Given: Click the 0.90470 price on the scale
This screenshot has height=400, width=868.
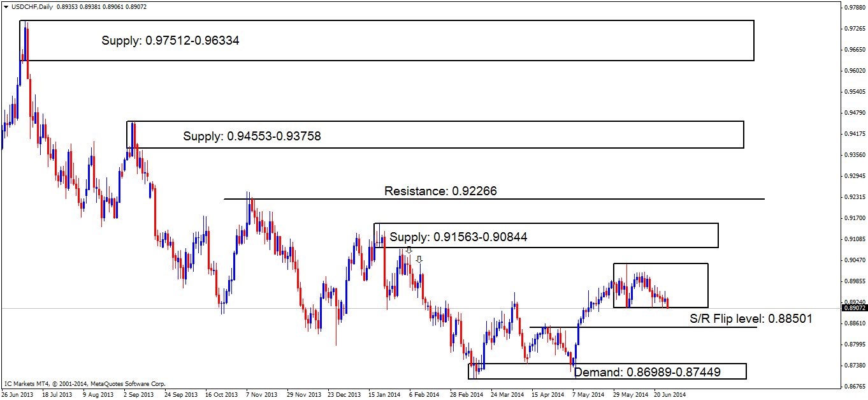Looking at the screenshot, I should (855, 260).
